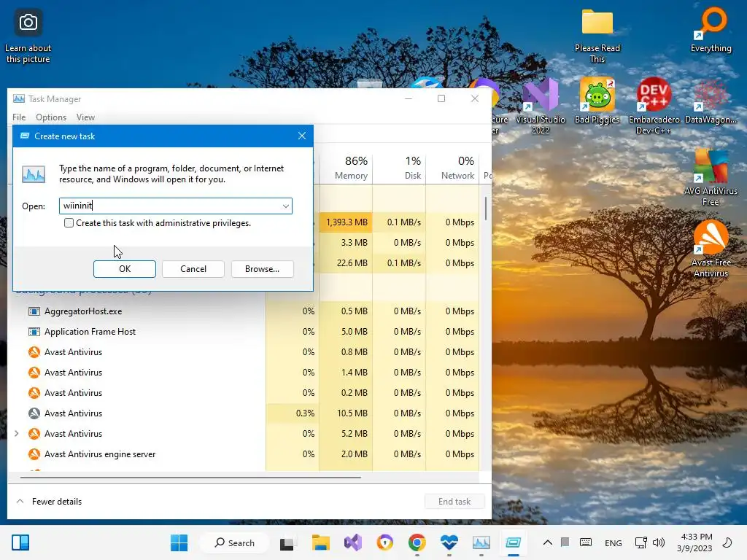Open the View menu in Task Manager
The image size is (747, 560).
(x=86, y=117)
